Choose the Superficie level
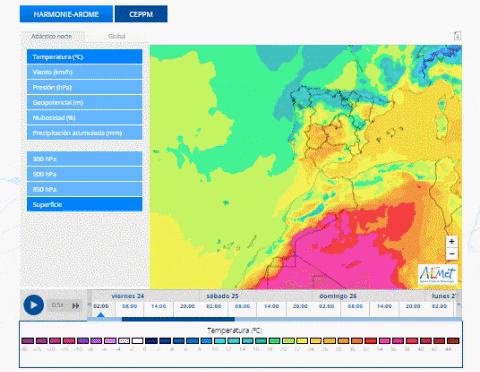The height and width of the screenshot is (372, 480). pyautogui.click(x=85, y=204)
